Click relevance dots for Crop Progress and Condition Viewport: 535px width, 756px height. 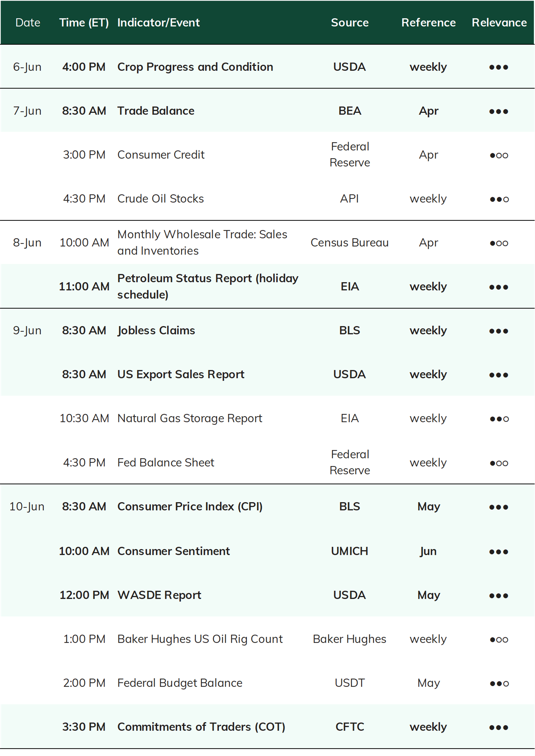499,67
